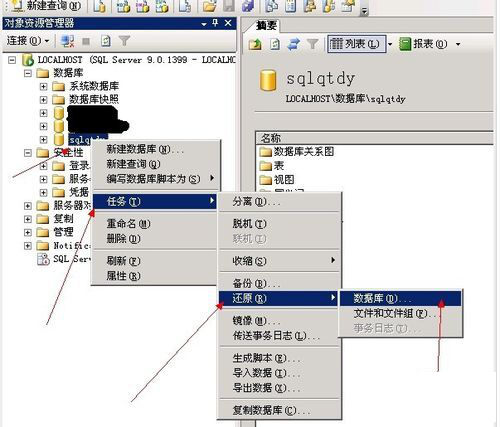Choose 脱机(T) in tasks submenu
500x427 pixels.
279,224
